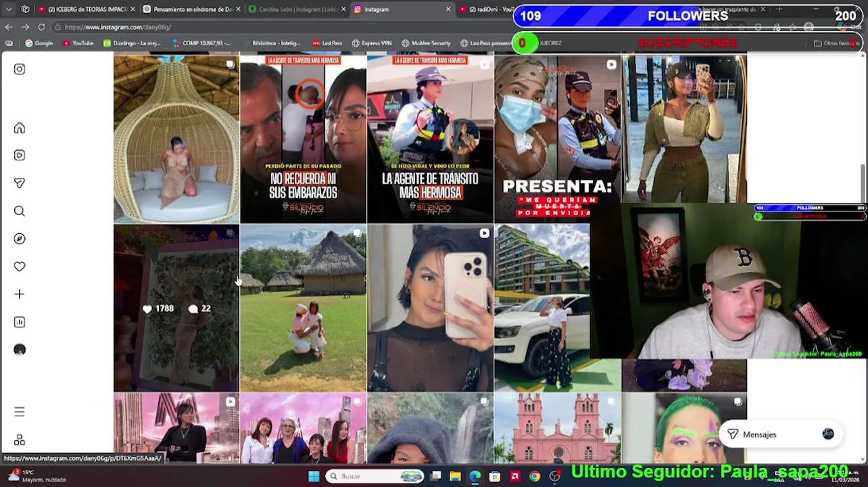
Task: Close the active Instagram tab
Action: pyautogui.click(x=448, y=9)
